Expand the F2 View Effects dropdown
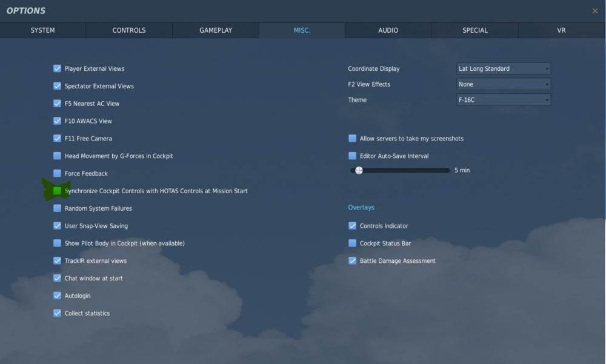606x364 pixels. pos(504,84)
